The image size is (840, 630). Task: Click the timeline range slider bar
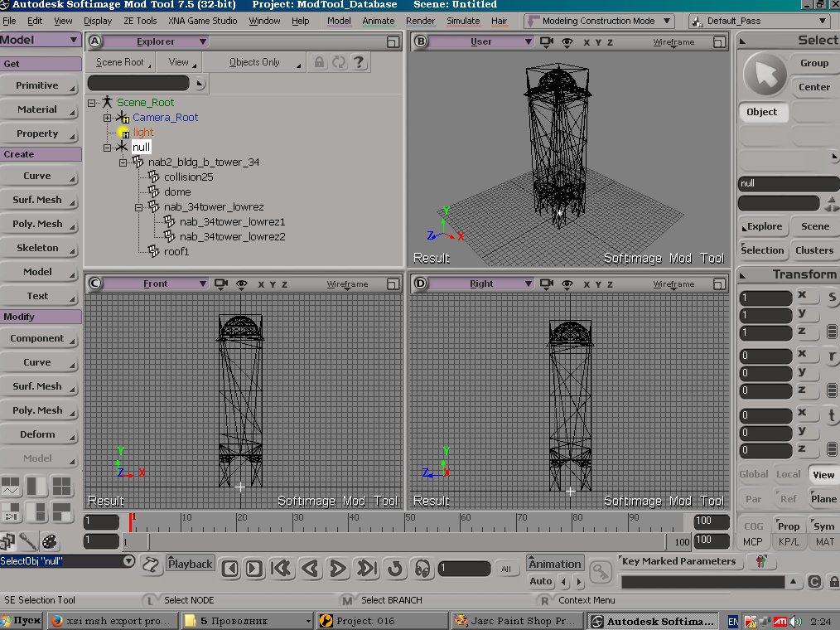[x=407, y=541]
